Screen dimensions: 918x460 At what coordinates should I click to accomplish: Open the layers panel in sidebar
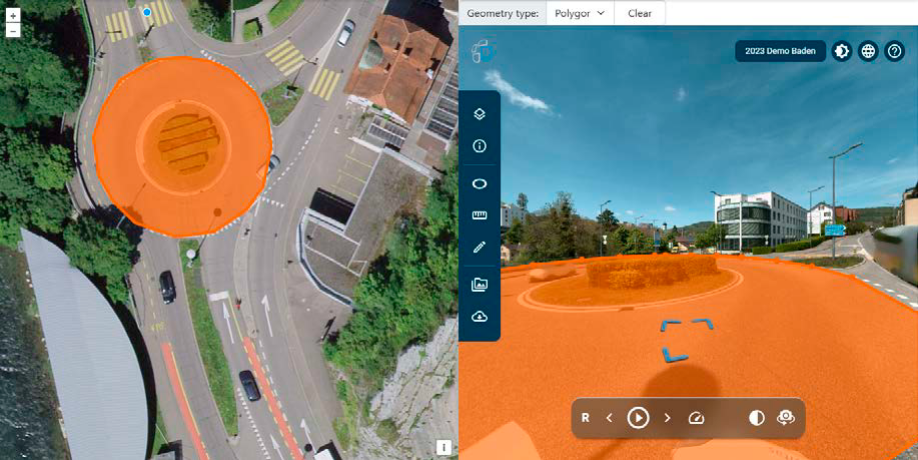pos(479,114)
